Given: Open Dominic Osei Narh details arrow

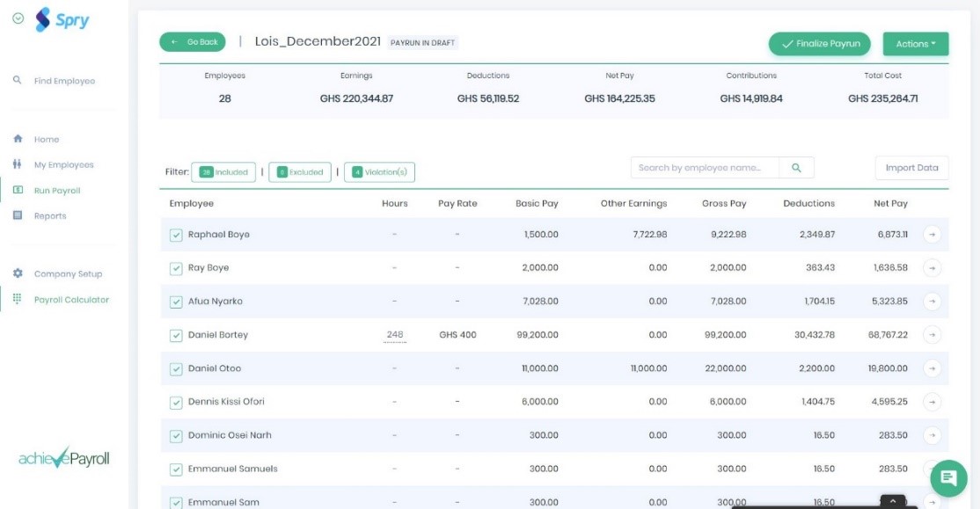Looking at the screenshot, I should tap(932, 434).
